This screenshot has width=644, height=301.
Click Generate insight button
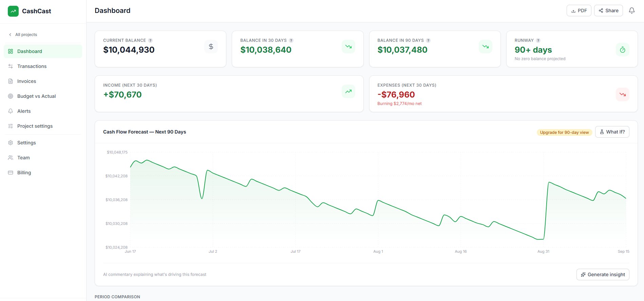click(x=603, y=275)
